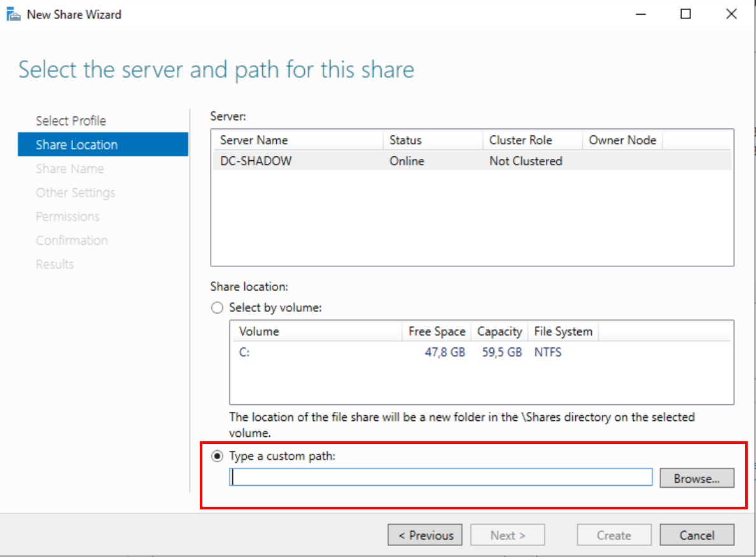This screenshot has height=557, width=756.
Task: Cancel the New Share Wizard
Action: pyautogui.click(x=696, y=535)
